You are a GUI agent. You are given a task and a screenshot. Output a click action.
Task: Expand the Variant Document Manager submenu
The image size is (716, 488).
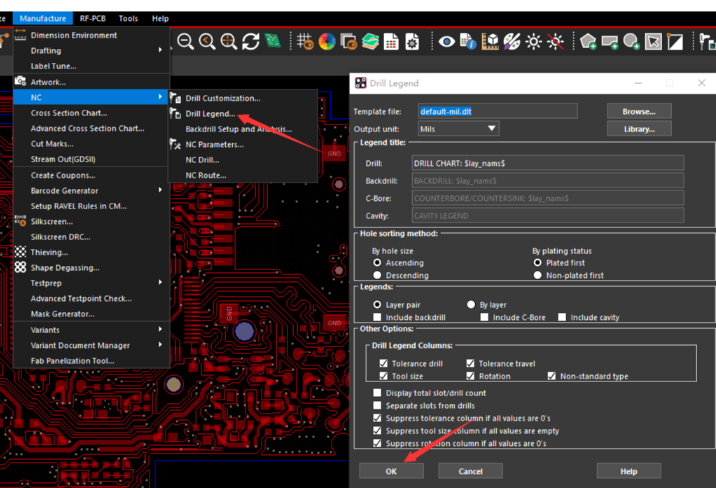91,345
